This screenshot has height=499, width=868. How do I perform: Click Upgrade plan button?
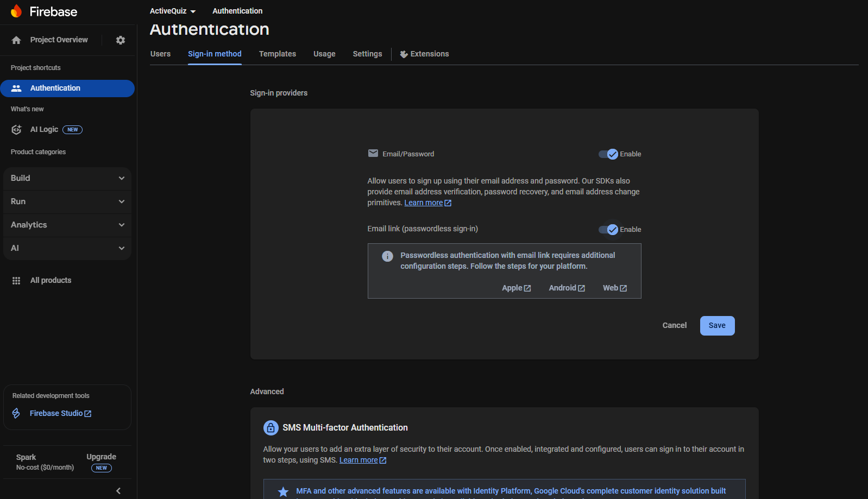[101, 457]
